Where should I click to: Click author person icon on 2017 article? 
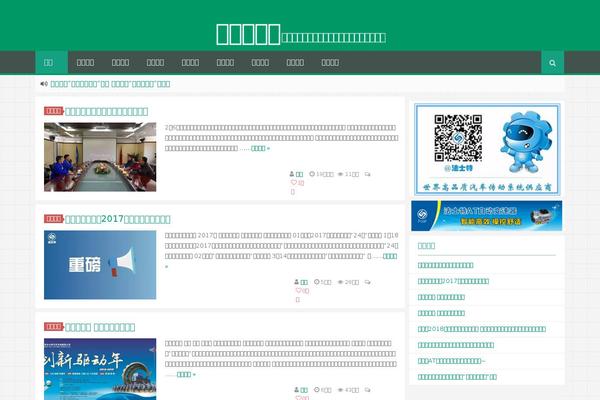click(296, 282)
